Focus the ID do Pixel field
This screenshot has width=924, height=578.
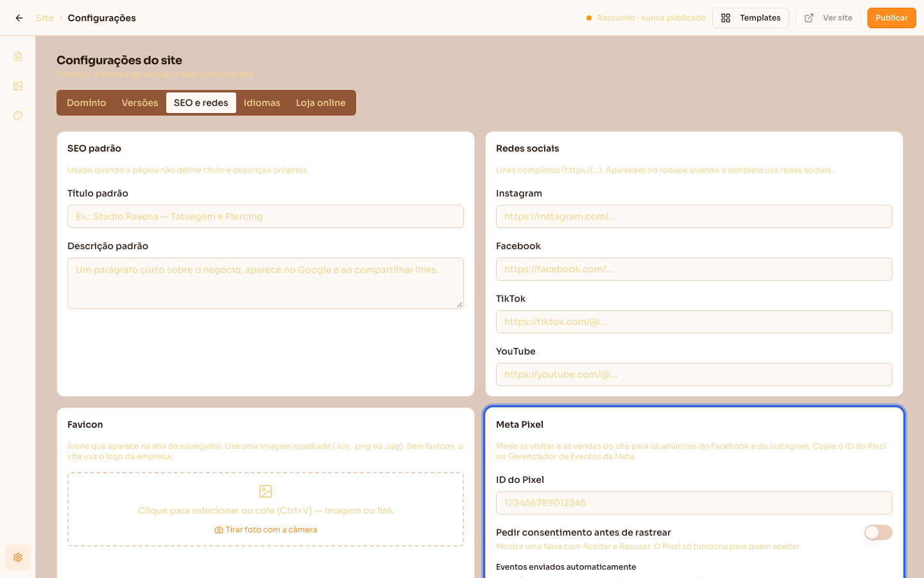[x=694, y=503]
